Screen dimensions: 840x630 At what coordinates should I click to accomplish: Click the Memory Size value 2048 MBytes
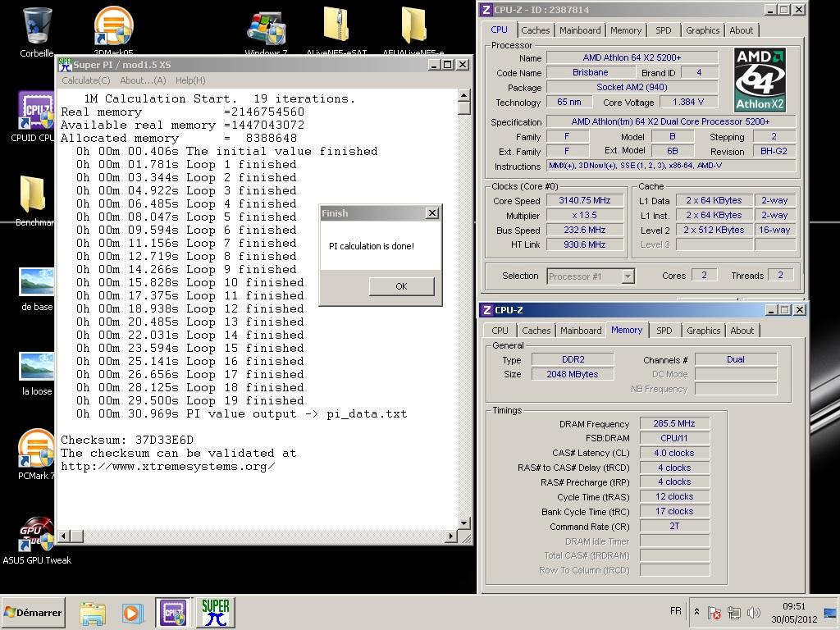pos(573,374)
